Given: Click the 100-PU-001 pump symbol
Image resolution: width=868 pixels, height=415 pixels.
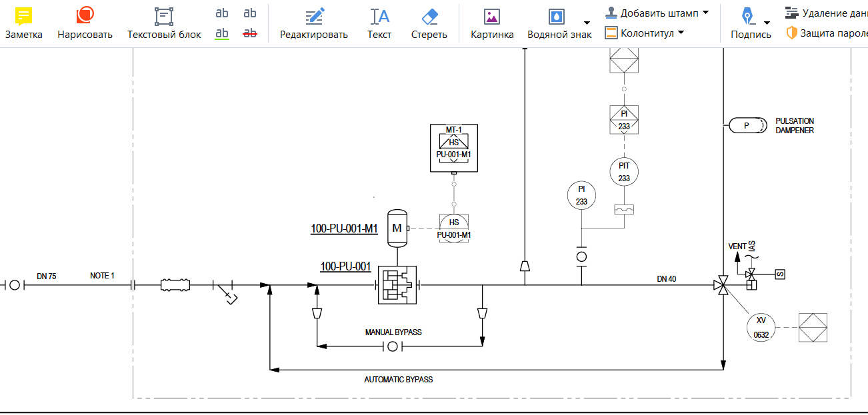Looking at the screenshot, I should (x=397, y=284).
